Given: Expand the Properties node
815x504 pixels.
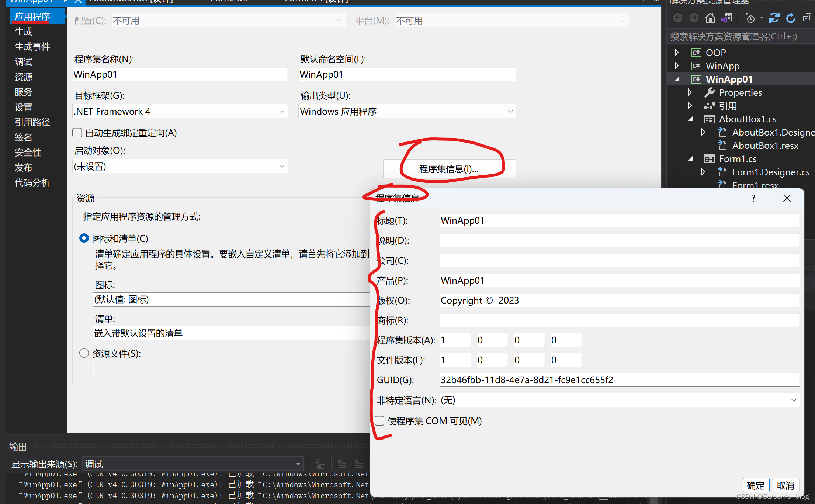Looking at the screenshot, I should pyautogui.click(x=690, y=92).
